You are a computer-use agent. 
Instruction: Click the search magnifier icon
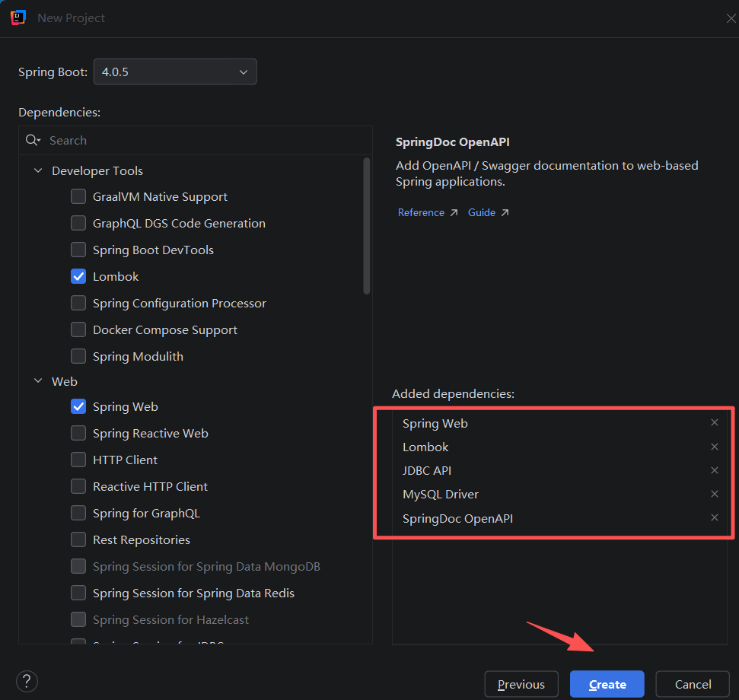point(33,140)
